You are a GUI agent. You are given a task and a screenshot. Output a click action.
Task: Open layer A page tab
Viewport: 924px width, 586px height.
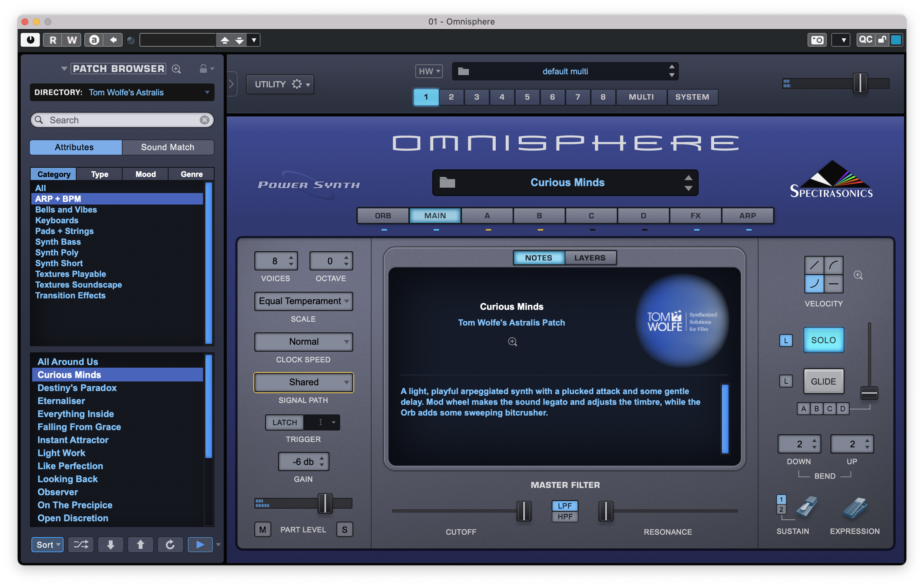[487, 216]
